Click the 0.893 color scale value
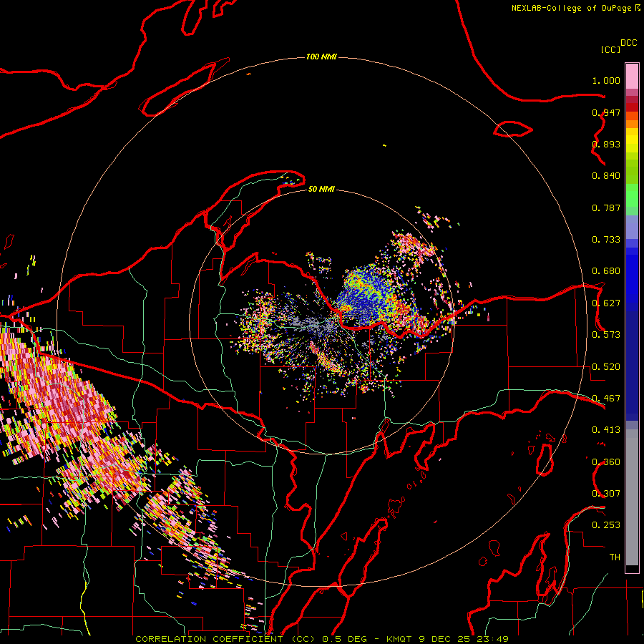This screenshot has height=644, width=644. tap(606, 144)
